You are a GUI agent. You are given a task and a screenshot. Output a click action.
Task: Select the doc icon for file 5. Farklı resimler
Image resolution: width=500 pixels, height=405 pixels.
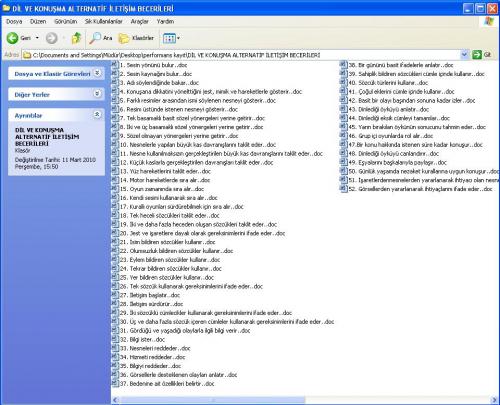tap(115, 100)
